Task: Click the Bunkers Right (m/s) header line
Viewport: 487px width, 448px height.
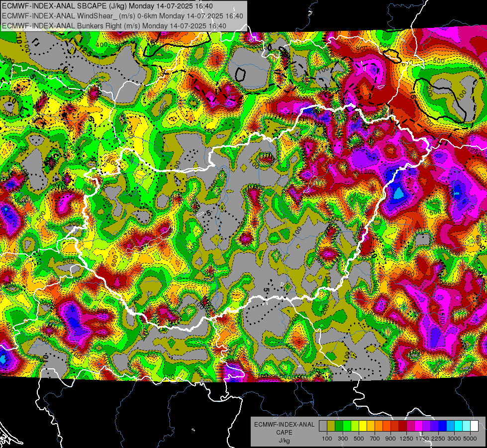Action: (114, 26)
